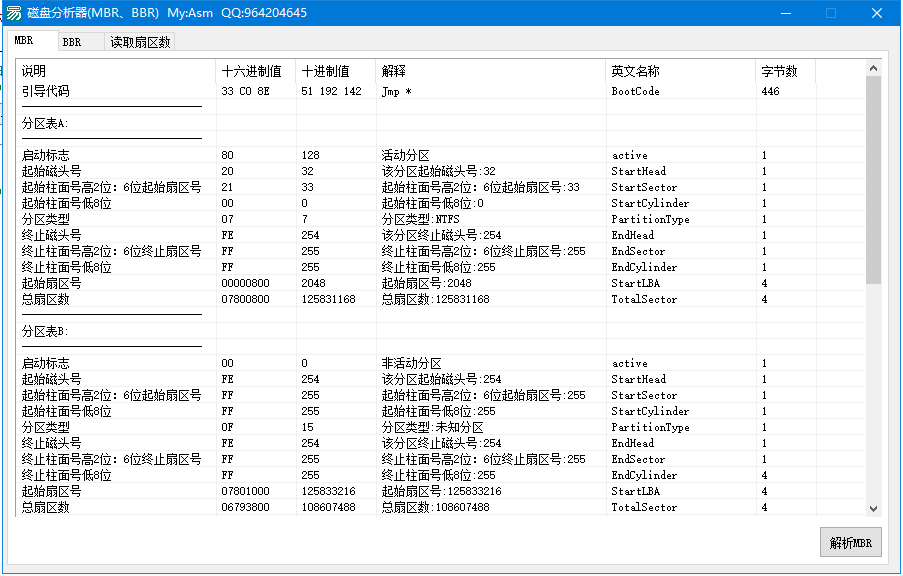The height and width of the screenshot is (576, 903).
Task: Click the vertical scrollbar thumb
Action: pos(873,180)
